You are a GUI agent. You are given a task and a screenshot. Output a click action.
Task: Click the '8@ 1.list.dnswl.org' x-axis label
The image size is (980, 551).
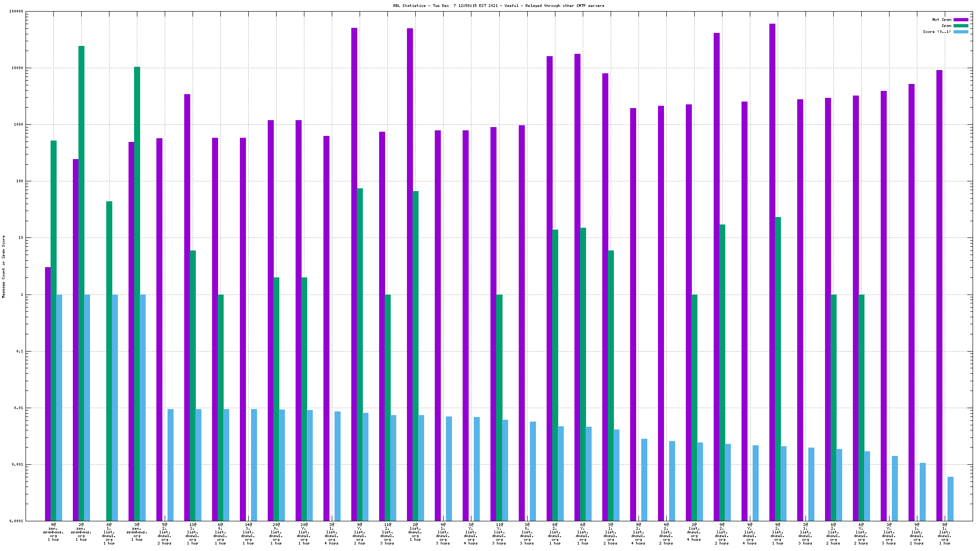click(x=109, y=534)
